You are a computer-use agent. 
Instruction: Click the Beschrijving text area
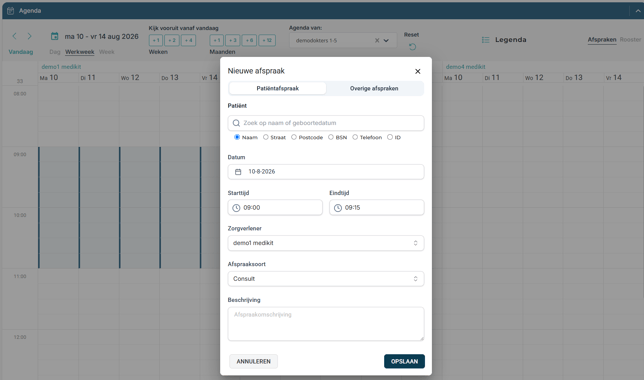(326, 324)
